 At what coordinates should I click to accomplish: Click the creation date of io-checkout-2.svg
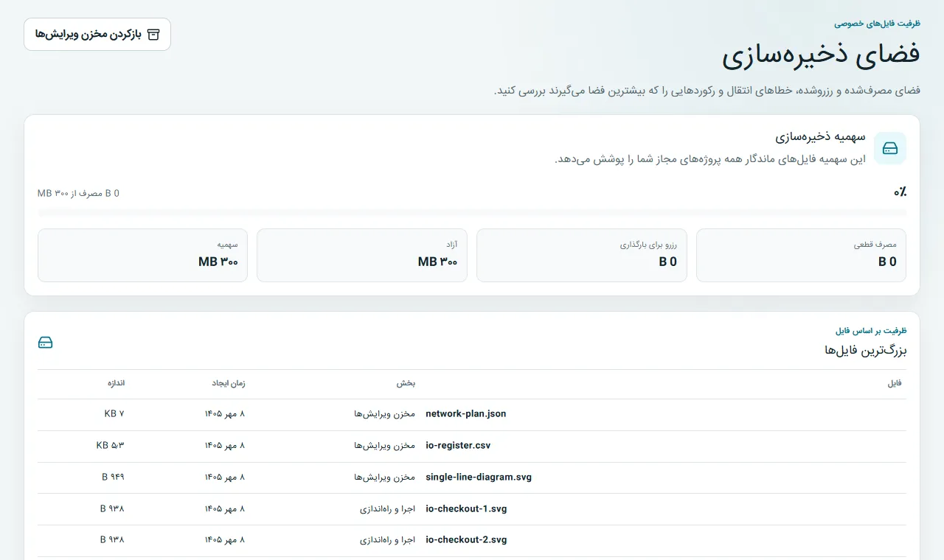pos(224,540)
